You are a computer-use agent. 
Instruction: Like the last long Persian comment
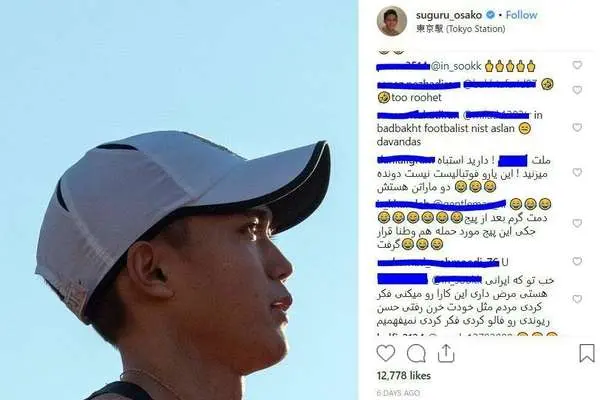tap(577, 299)
